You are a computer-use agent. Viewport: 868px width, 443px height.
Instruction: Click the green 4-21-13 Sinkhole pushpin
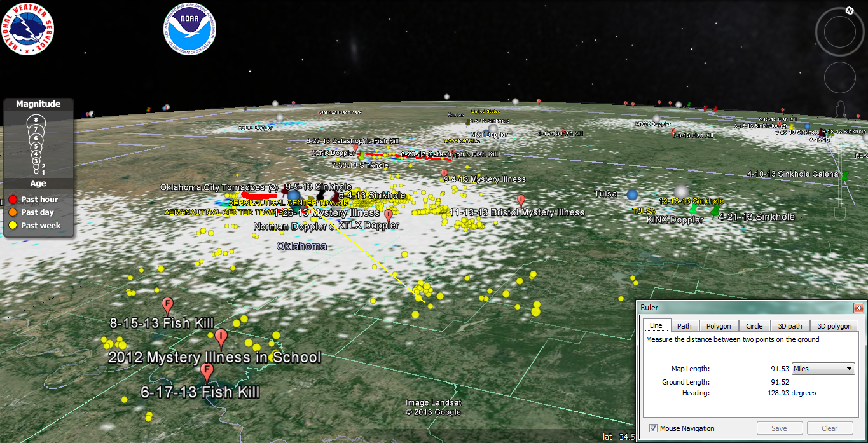[x=715, y=209]
